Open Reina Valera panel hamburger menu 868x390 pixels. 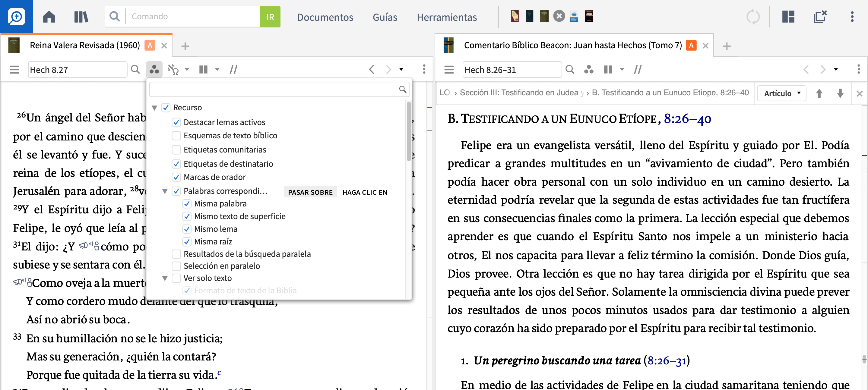click(14, 70)
